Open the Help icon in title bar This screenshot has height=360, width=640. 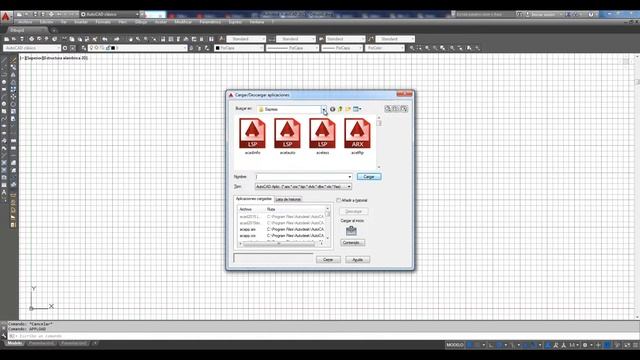click(591, 14)
